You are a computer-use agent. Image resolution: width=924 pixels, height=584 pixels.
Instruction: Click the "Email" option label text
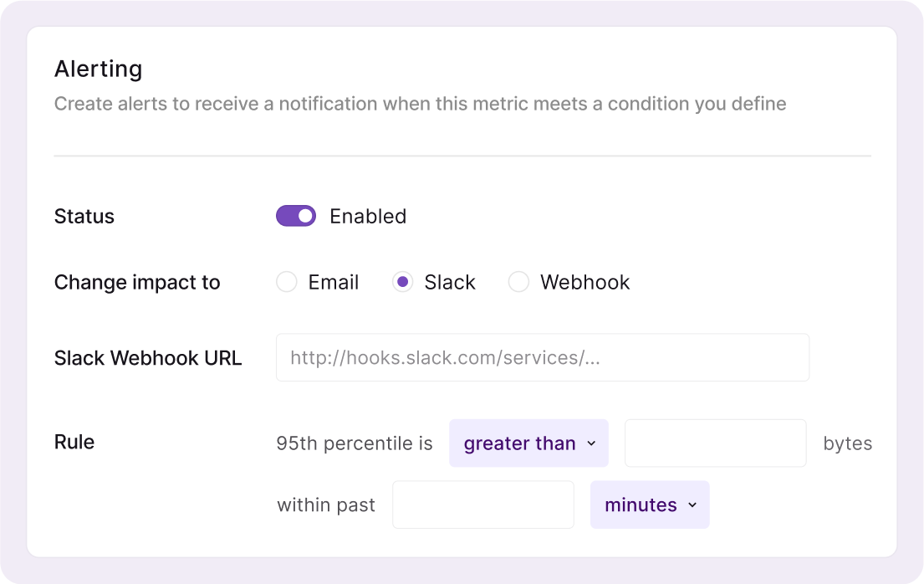[334, 282]
